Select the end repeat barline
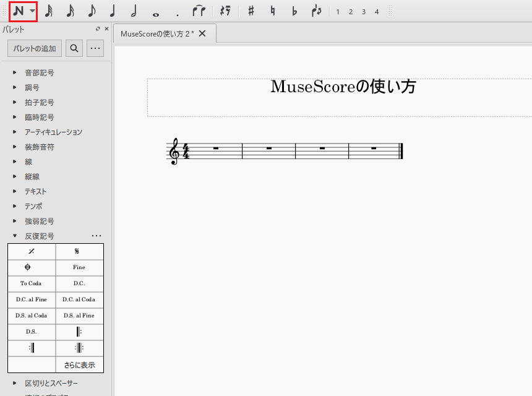The height and width of the screenshot is (396, 532). click(x=32, y=348)
